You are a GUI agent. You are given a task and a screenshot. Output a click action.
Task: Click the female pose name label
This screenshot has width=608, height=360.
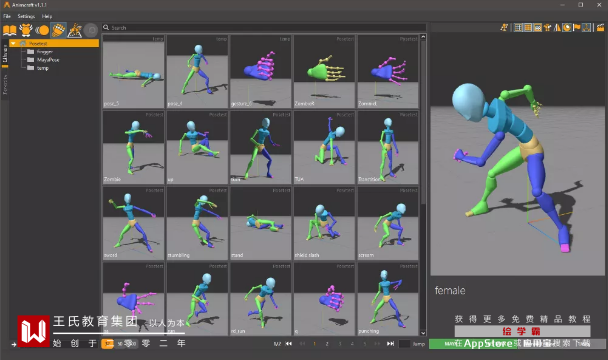450,290
